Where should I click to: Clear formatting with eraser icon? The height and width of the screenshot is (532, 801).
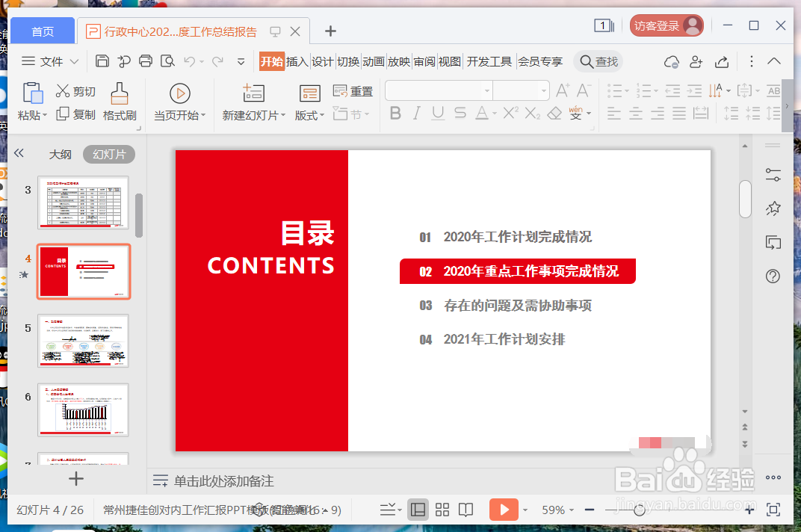[x=554, y=113]
